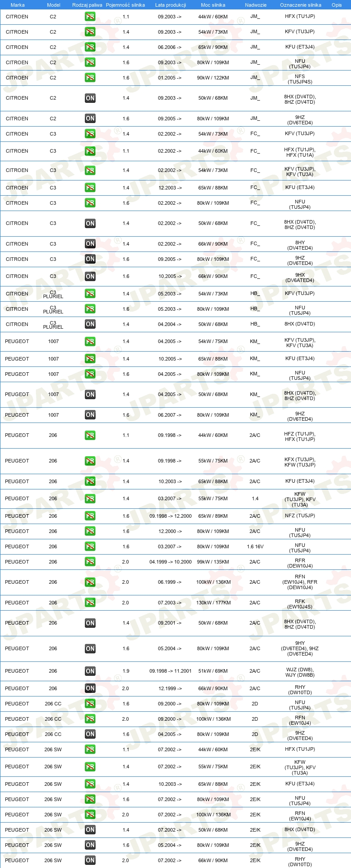The height and width of the screenshot is (868, 351).
Task: Select the 09.2001 -> production date cell
Action: pyautogui.click(x=170, y=623)
